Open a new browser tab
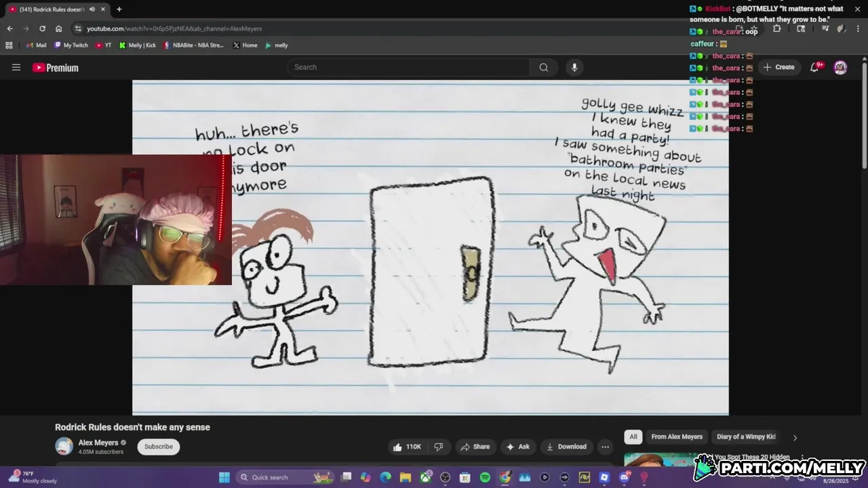The image size is (868, 488). click(x=119, y=9)
